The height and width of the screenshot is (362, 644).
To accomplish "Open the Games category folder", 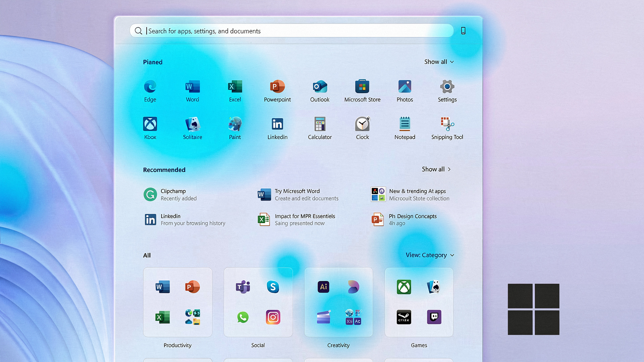I will (x=419, y=302).
